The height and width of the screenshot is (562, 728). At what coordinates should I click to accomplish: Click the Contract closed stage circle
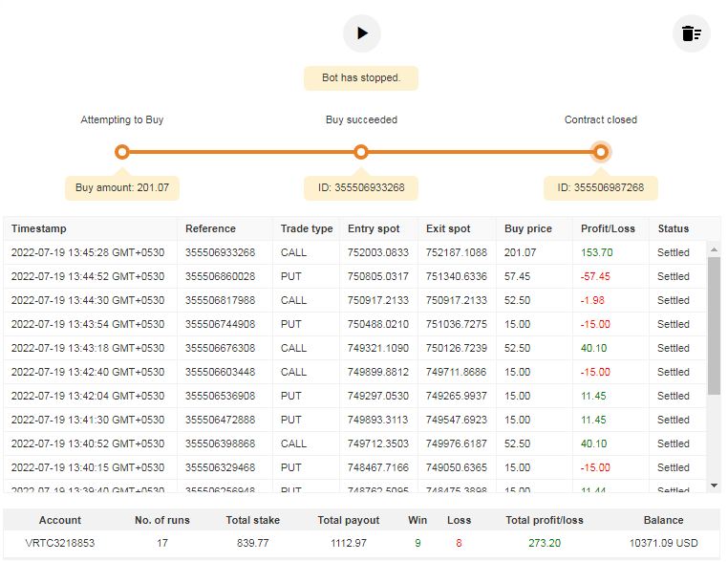click(x=600, y=152)
